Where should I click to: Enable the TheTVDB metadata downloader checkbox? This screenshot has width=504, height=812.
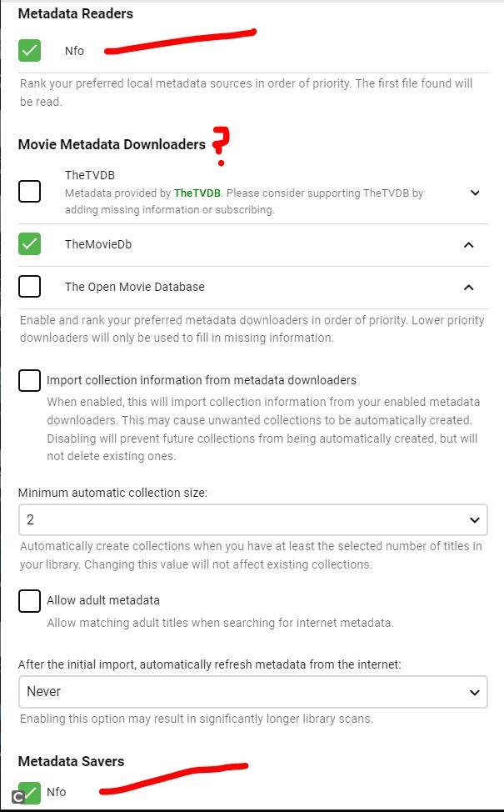30,192
